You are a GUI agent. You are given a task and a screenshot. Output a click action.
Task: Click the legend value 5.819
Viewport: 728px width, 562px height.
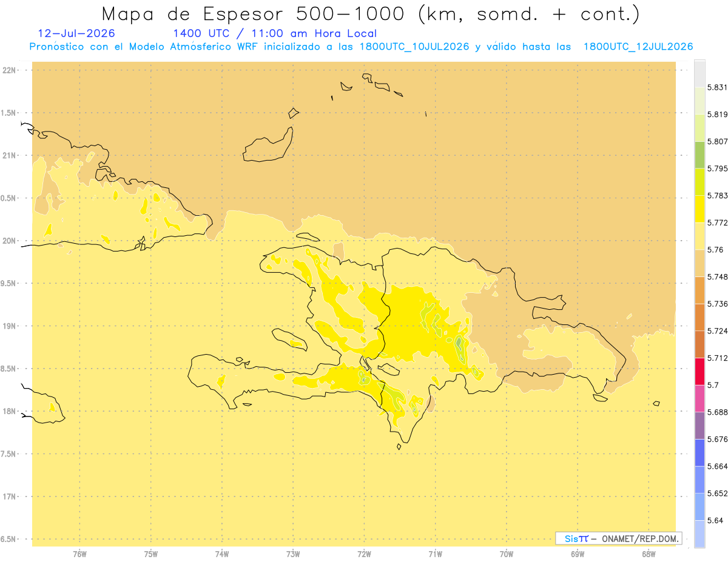click(x=717, y=115)
